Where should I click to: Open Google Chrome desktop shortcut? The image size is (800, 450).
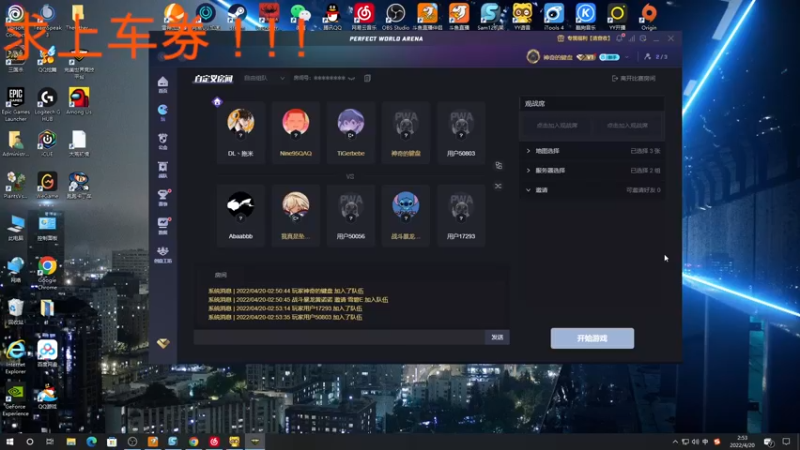click(x=47, y=271)
